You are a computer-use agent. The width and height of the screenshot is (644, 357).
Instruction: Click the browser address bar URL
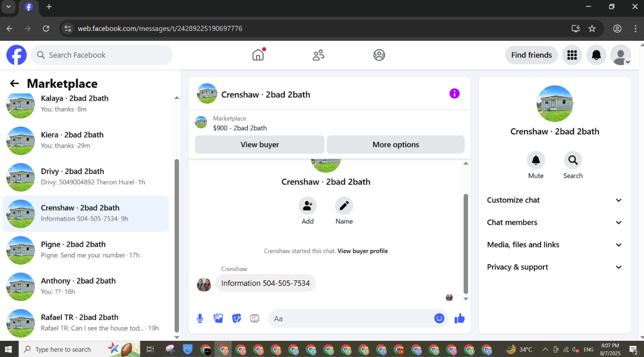pos(160,28)
